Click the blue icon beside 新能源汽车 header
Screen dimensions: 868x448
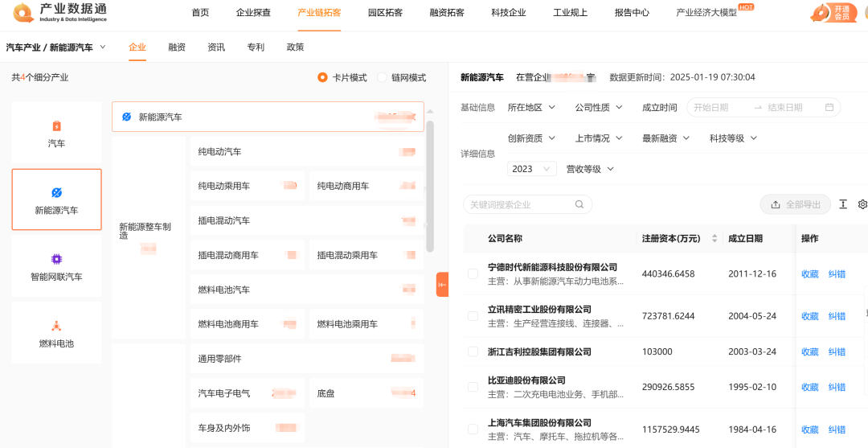point(126,117)
